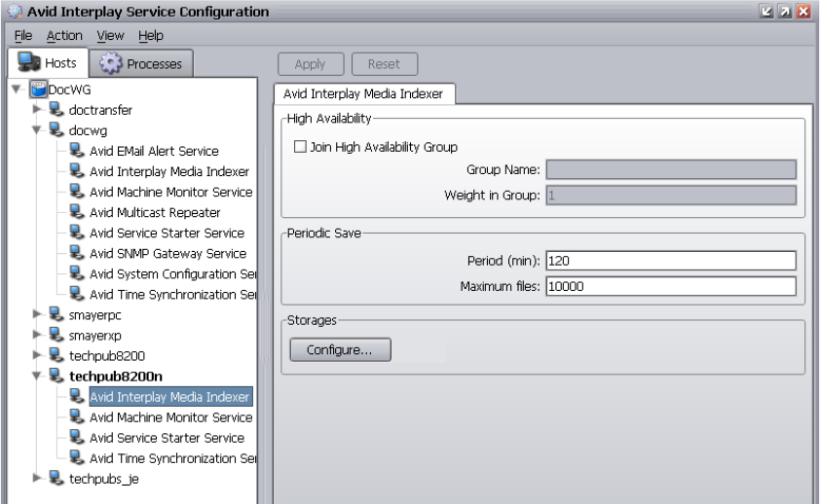Select the Avid Interplay Media Indexer settings tab

364,93
